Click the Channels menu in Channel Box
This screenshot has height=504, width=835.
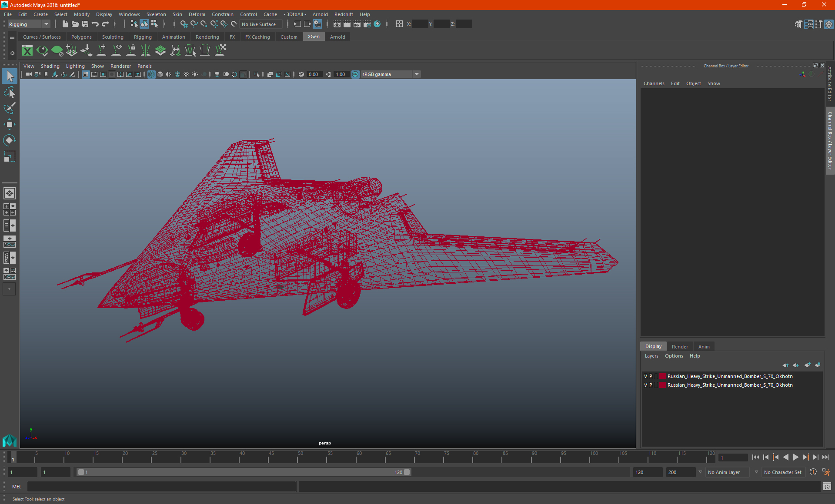click(x=654, y=83)
